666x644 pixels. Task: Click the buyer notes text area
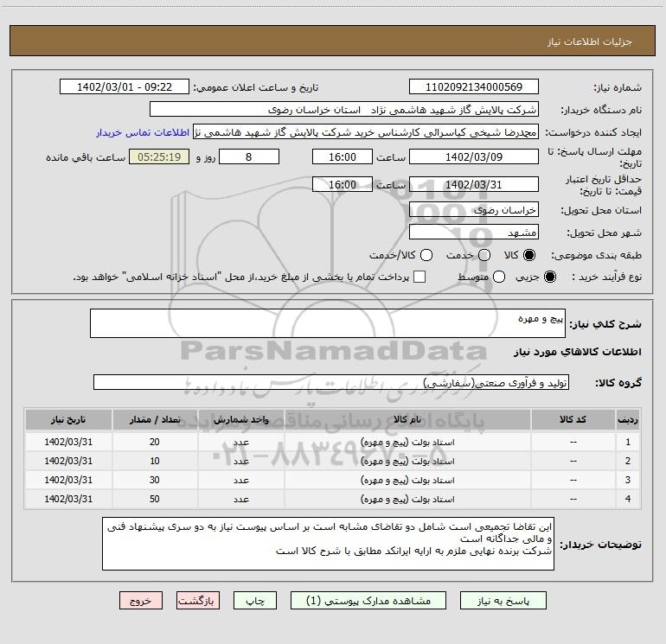[x=328, y=544]
